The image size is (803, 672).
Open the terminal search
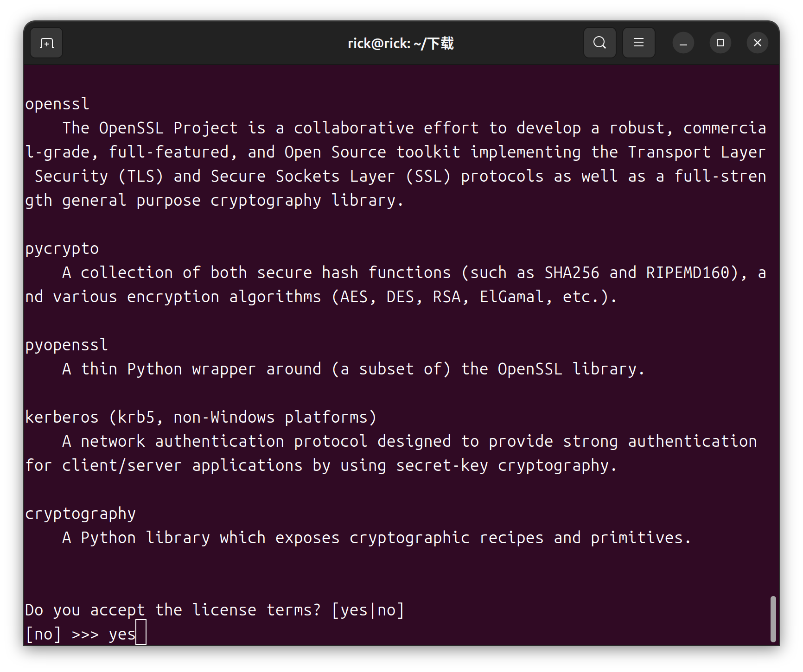(x=599, y=43)
